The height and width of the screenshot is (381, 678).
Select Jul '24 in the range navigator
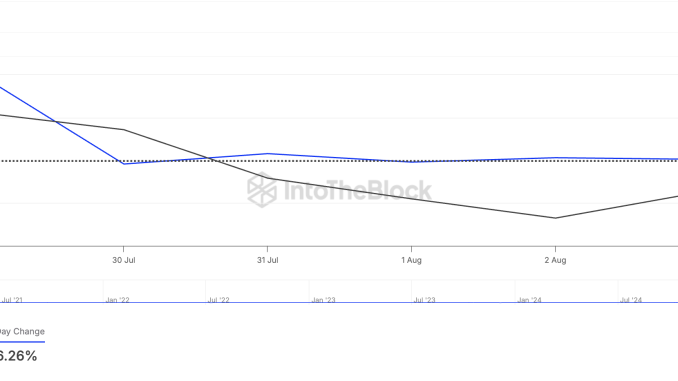pos(631,300)
